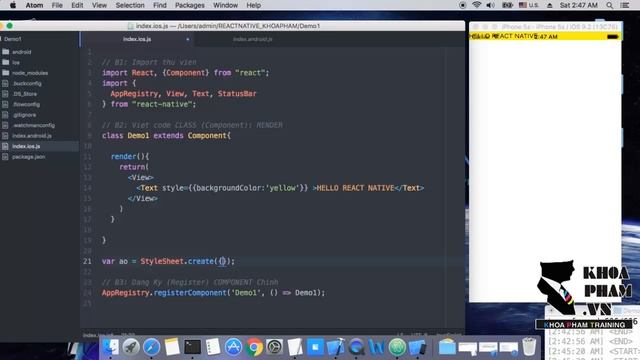Image resolution: width=640 pixels, height=360 pixels.
Task: Open Safari from the Dock
Action: [x=151, y=347]
